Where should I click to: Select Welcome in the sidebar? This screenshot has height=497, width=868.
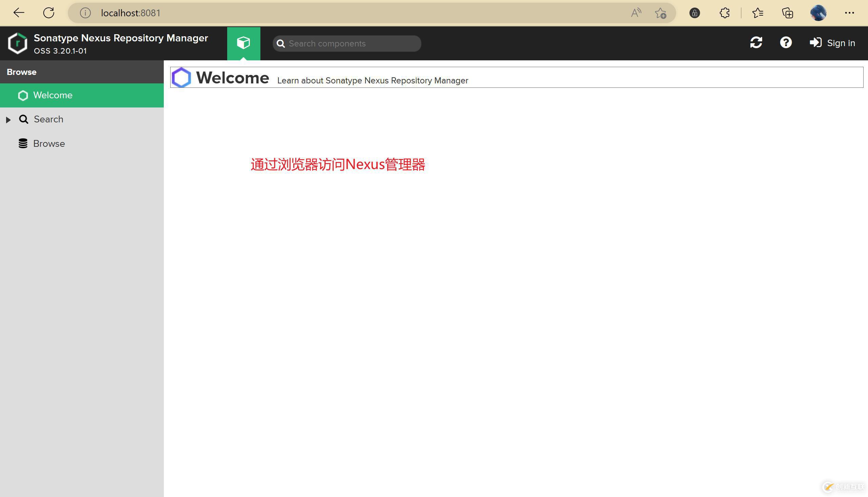(82, 95)
